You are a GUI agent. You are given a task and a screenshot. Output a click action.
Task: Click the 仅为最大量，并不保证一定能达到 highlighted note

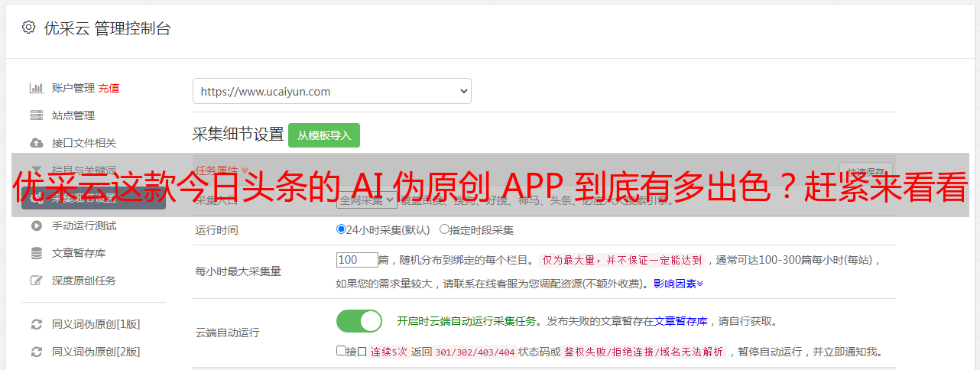pyautogui.click(x=623, y=260)
